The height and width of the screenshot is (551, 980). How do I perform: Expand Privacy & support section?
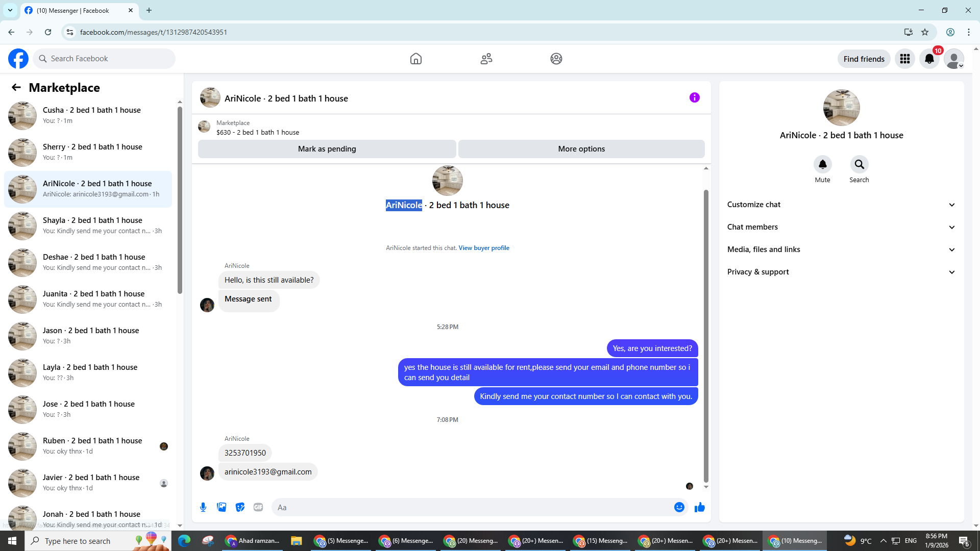[x=841, y=272]
